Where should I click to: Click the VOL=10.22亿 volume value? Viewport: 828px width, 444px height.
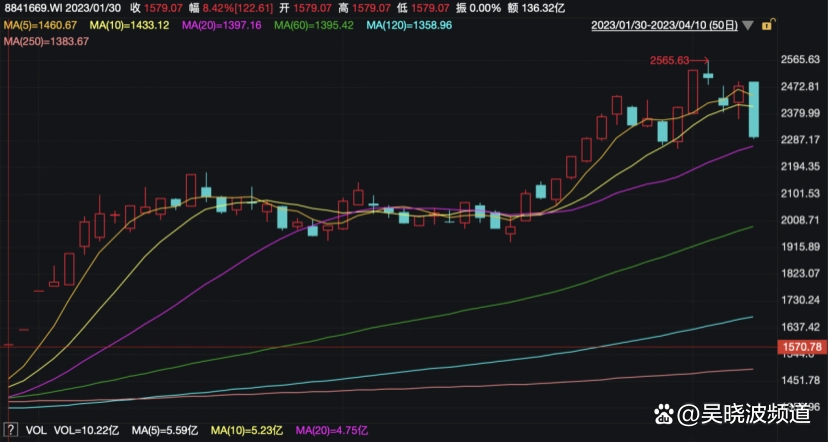tap(86, 430)
